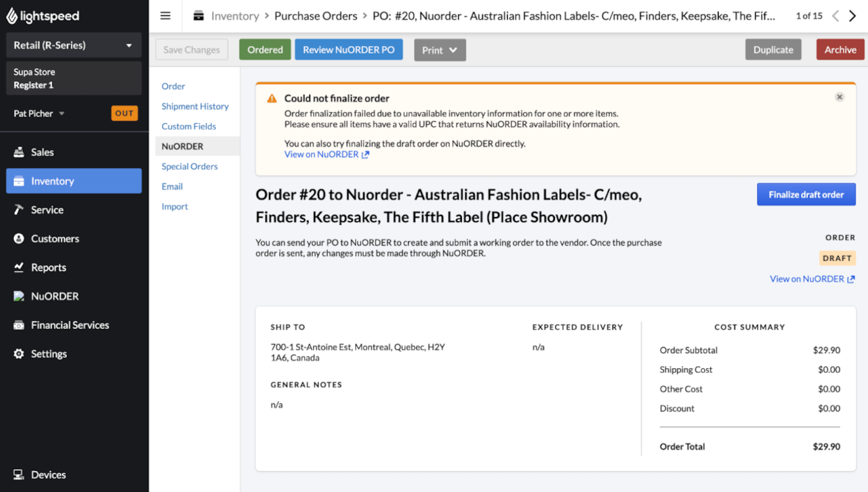Screen dimensions: 868x492
Task: Open the Order section tab
Action: pos(174,86)
